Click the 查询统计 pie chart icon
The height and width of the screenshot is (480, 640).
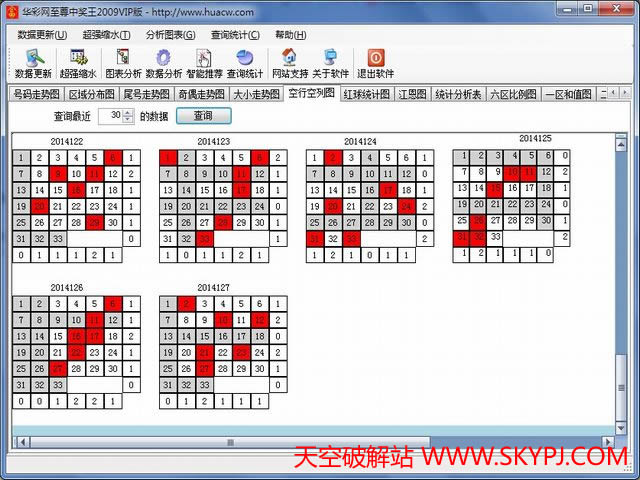pyautogui.click(x=245, y=63)
